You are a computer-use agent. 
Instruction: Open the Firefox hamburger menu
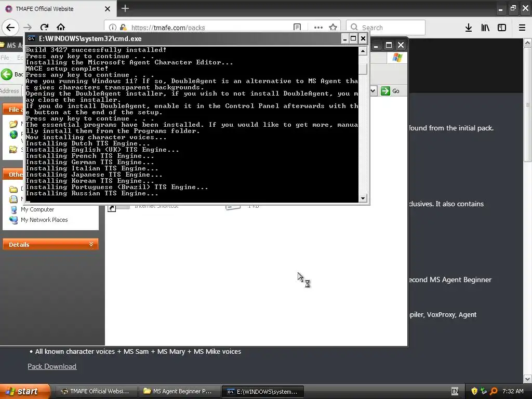pos(522,28)
